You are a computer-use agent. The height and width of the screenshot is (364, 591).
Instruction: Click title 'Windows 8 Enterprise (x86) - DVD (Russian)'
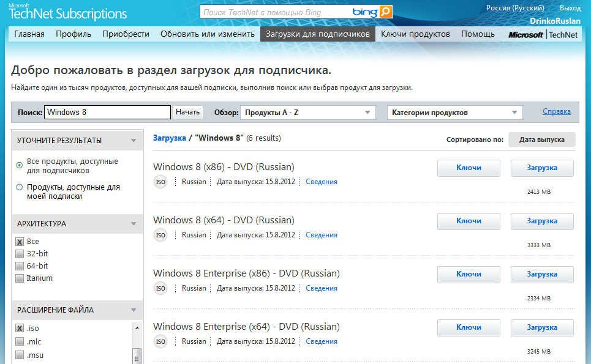pyautogui.click(x=246, y=273)
